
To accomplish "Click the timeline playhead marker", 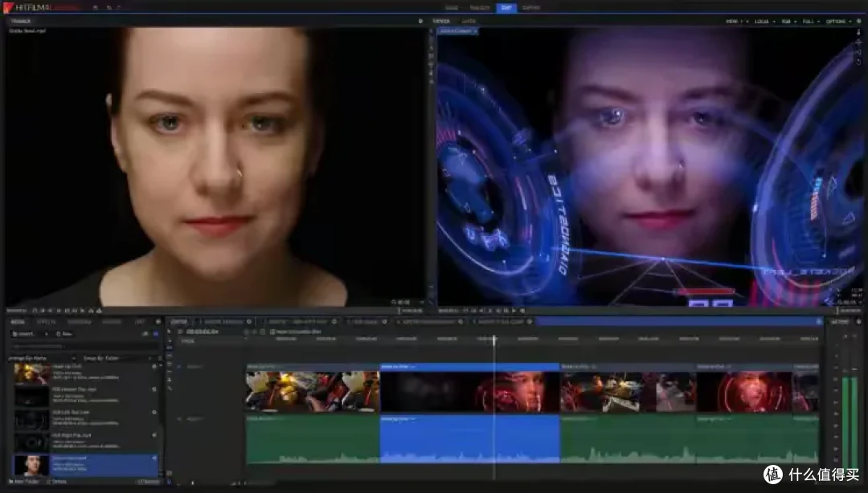I will click(494, 340).
